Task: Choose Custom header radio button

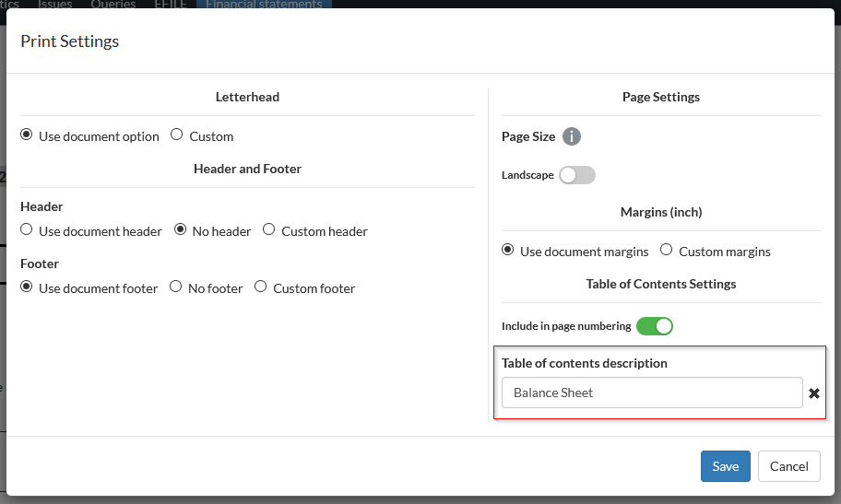Action: click(x=269, y=230)
